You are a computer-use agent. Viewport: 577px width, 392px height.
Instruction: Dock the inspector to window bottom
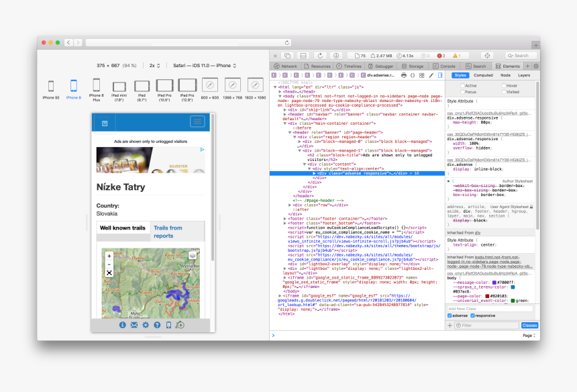coord(303,56)
